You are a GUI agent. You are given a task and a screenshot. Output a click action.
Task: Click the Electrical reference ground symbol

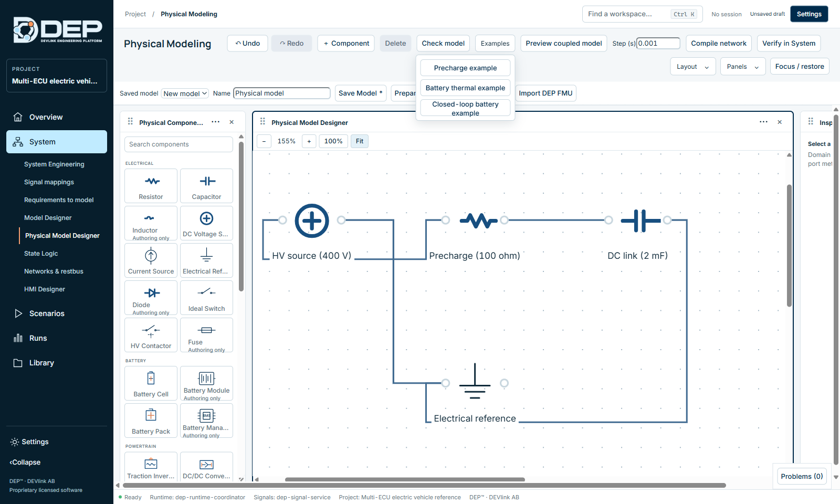point(475,382)
